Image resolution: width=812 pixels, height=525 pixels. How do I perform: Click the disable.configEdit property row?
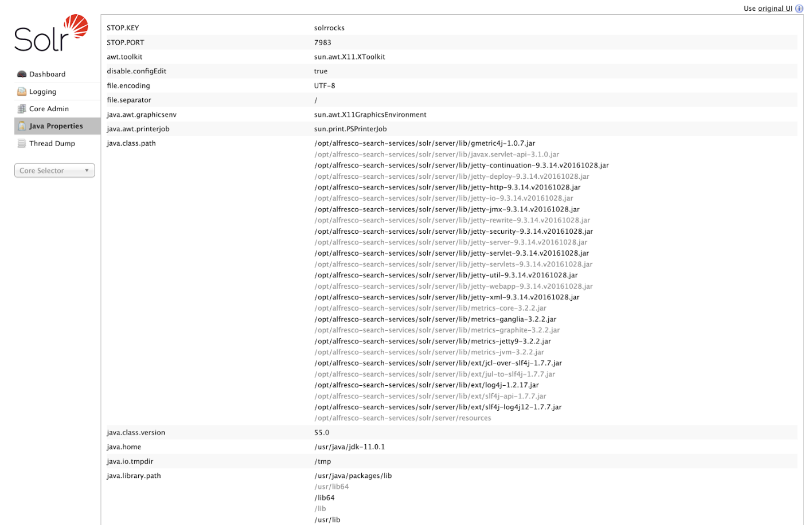tap(136, 71)
